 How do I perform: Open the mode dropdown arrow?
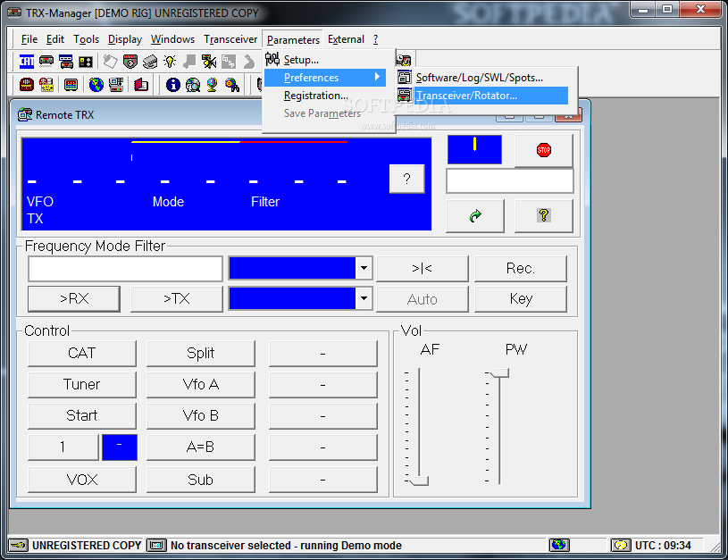pyautogui.click(x=364, y=268)
